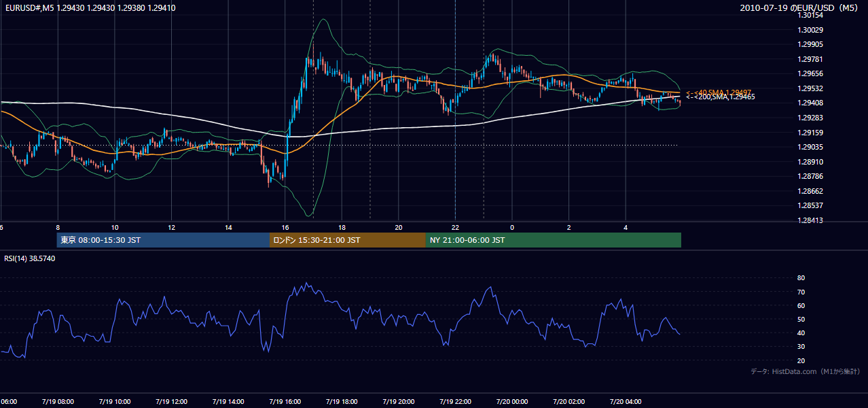Click the 7/19 16:00 bottom time label
Screen dimensions: 868x408
pos(285,401)
